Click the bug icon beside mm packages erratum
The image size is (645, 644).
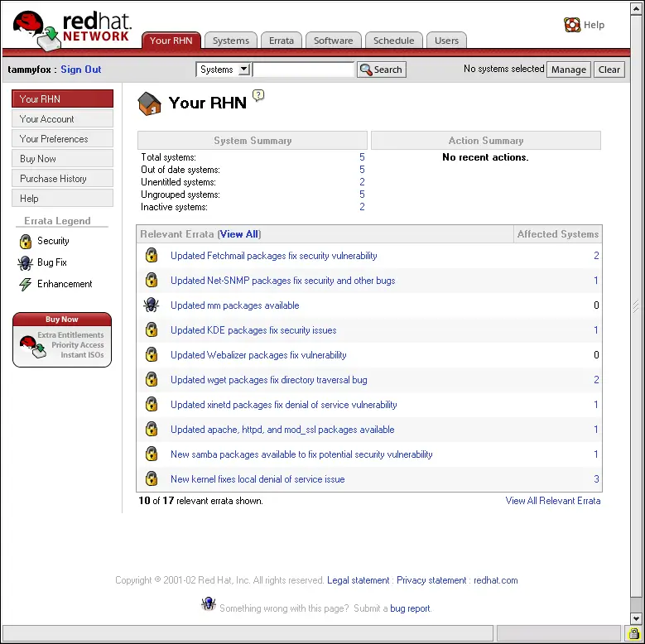pos(152,305)
